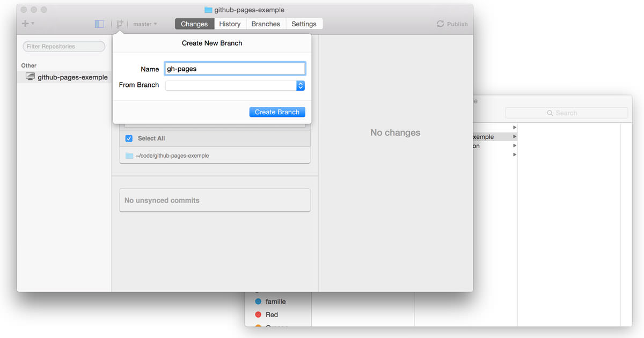Click the ~/code/github-pages-exemple path row

(215, 156)
